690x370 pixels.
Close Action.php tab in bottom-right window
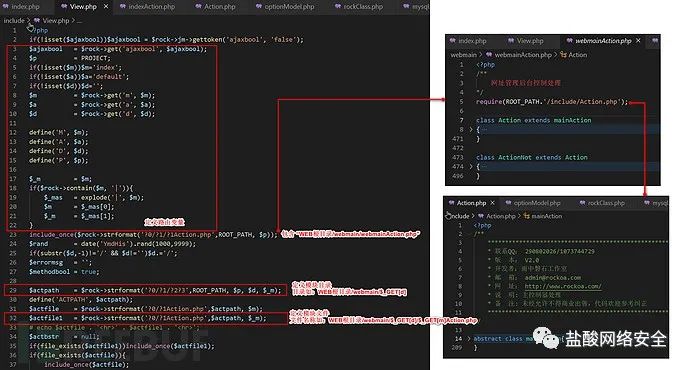point(492,203)
